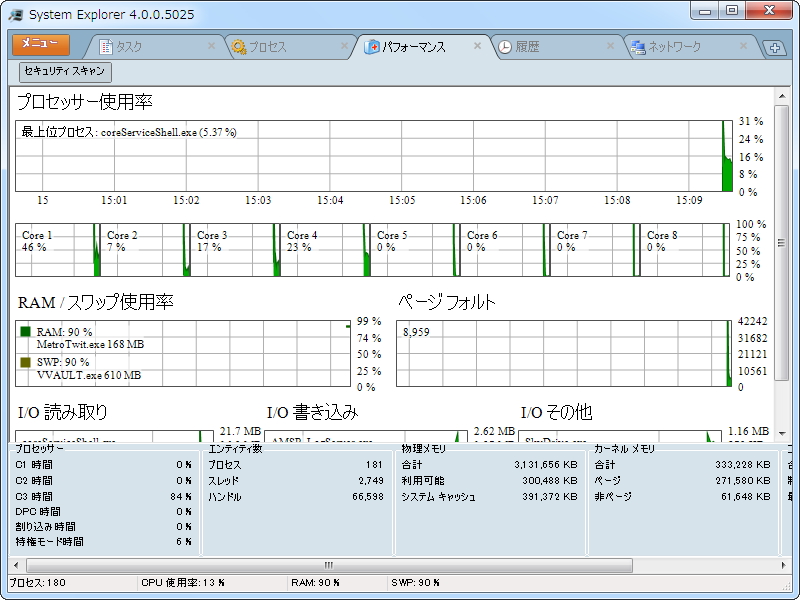Close the ネットワーク tab
The height and width of the screenshot is (600, 800).
(743, 46)
